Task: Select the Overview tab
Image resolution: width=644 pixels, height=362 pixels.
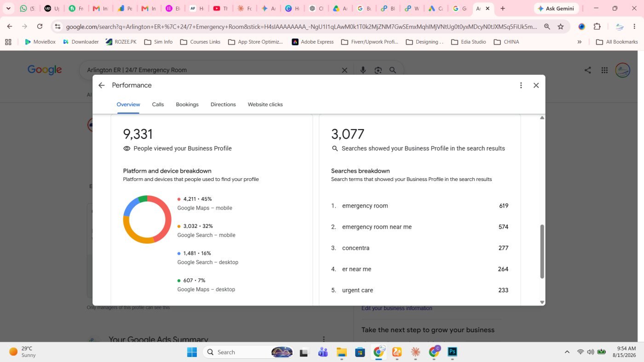Action: click(x=128, y=104)
